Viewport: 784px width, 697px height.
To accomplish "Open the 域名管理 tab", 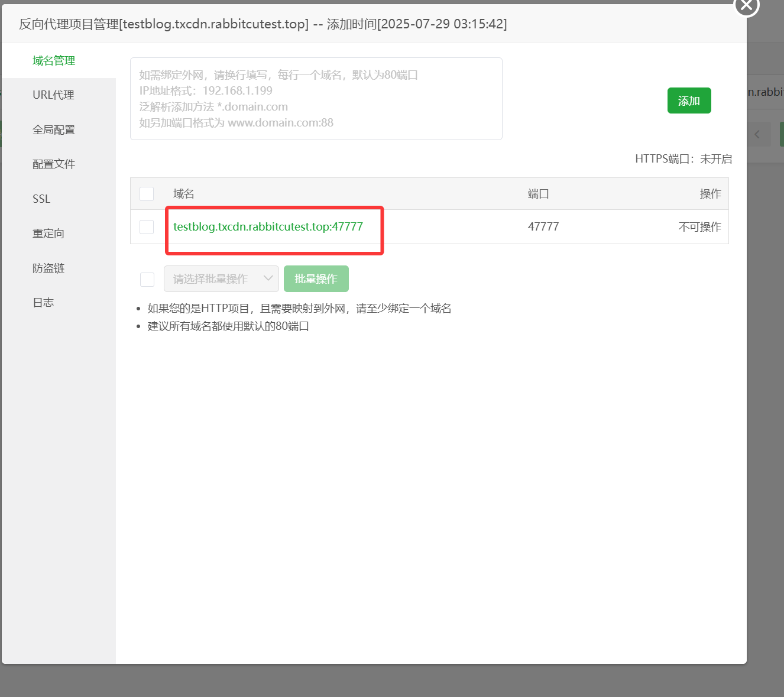I will click(x=54, y=61).
